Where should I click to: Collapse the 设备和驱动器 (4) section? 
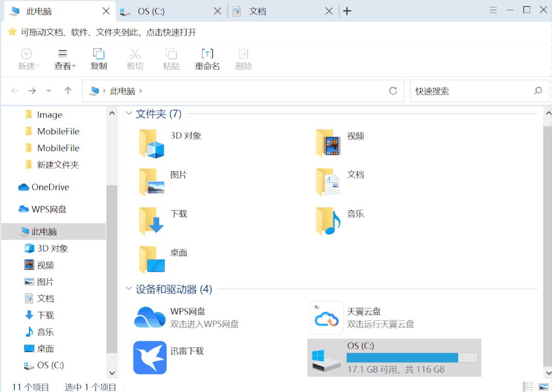128,289
